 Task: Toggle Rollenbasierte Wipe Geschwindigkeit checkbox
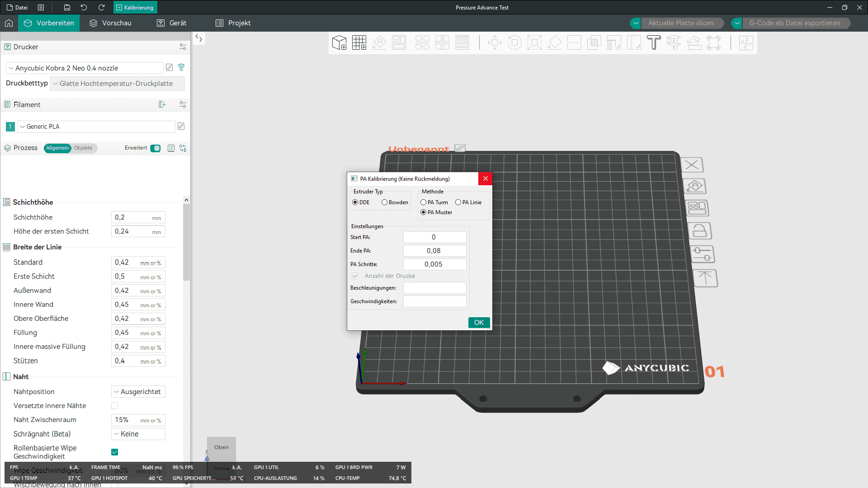click(115, 452)
